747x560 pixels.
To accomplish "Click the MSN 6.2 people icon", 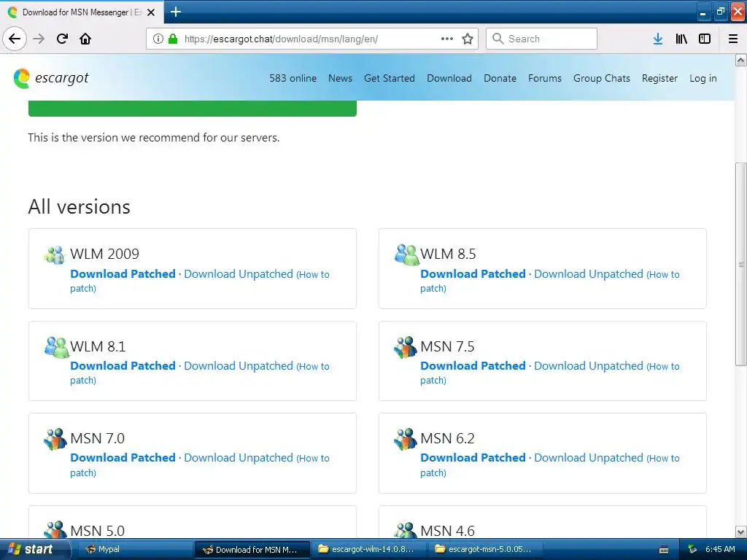I will [406, 439].
